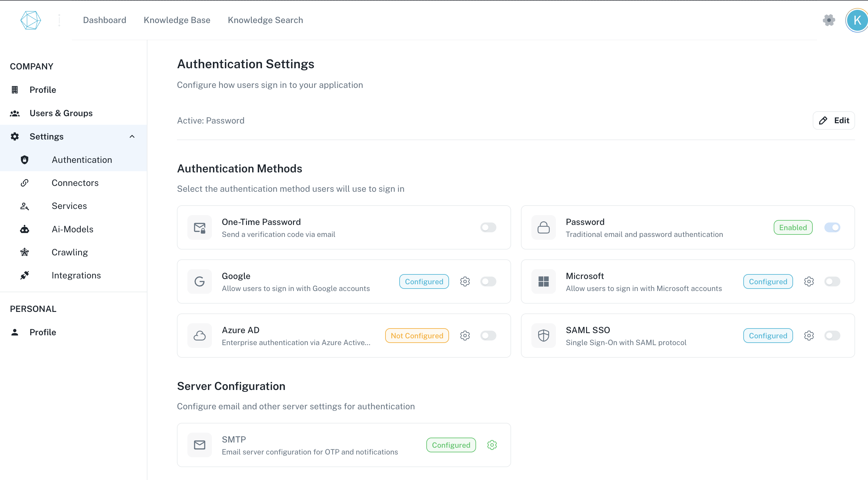This screenshot has height=480, width=868.
Task: Disable the Password authentication toggle
Action: pos(832,227)
